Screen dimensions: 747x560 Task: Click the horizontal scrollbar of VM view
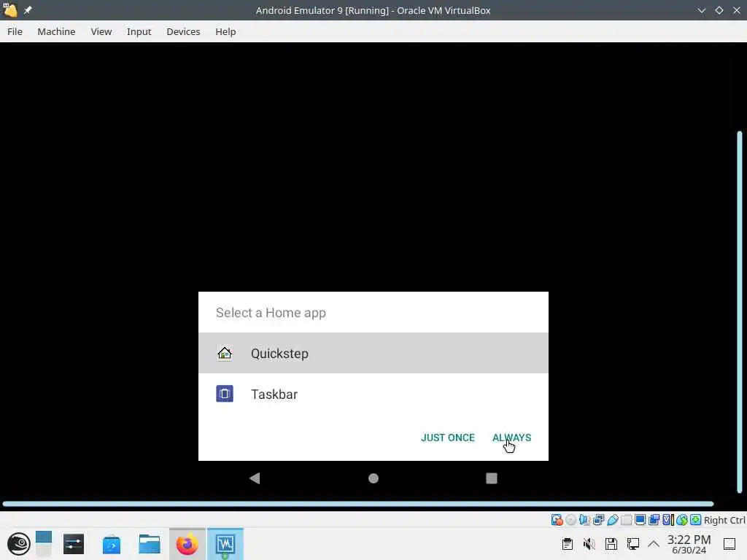[358, 504]
